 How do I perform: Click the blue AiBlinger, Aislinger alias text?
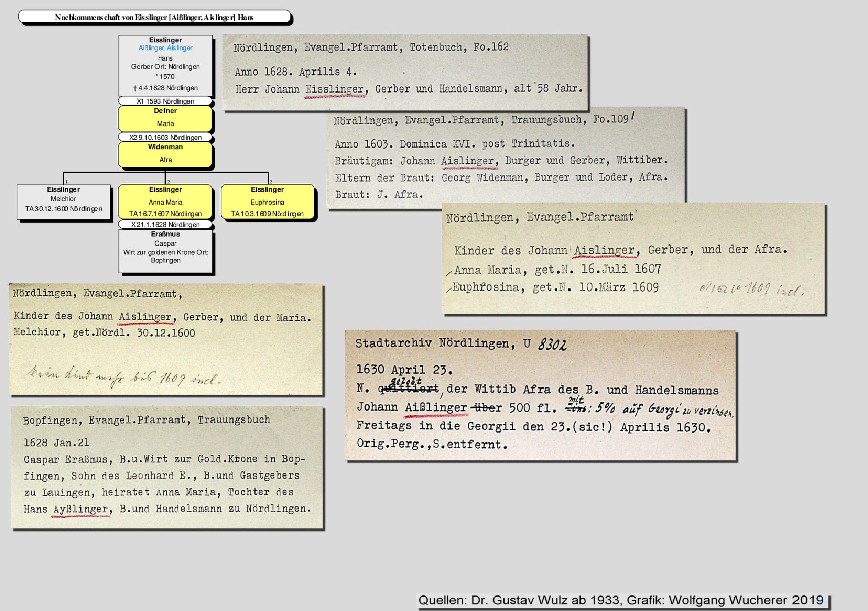pyautogui.click(x=165, y=48)
